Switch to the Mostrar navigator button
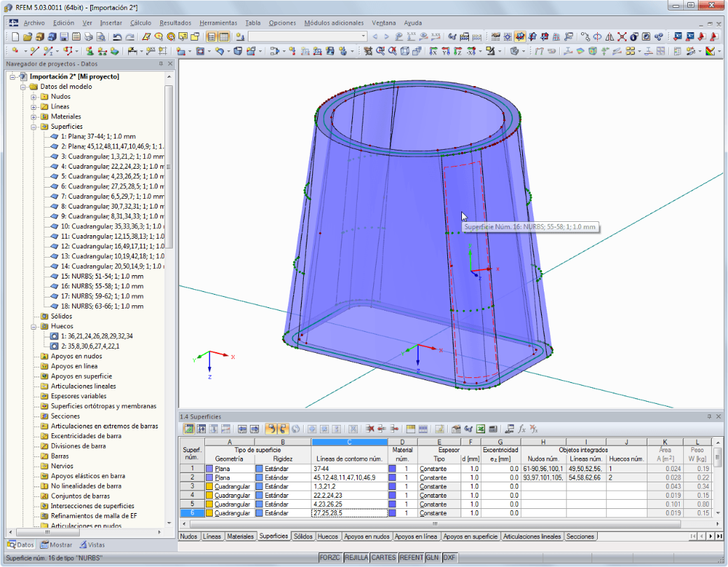Image resolution: width=728 pixels, height=567 pixels. point(56,545)
